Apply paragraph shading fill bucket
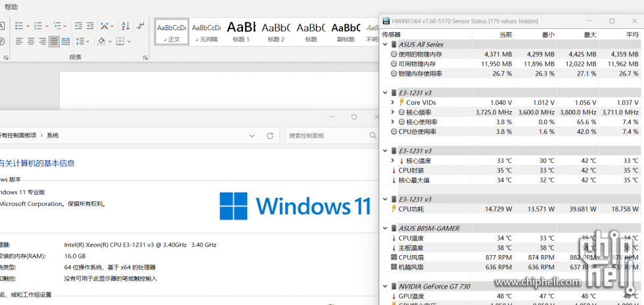The image size is (644, 305). tap(101, 41)
